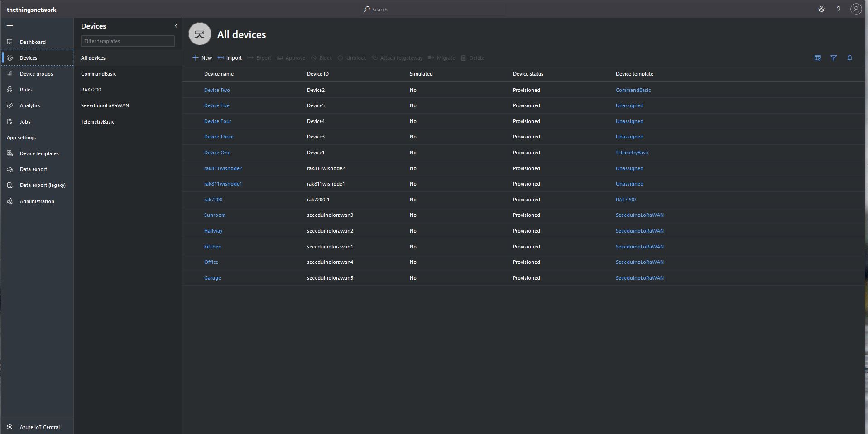
Task: Open TelemetryBasic template link for Device One
Action: (x=632, y=153)
